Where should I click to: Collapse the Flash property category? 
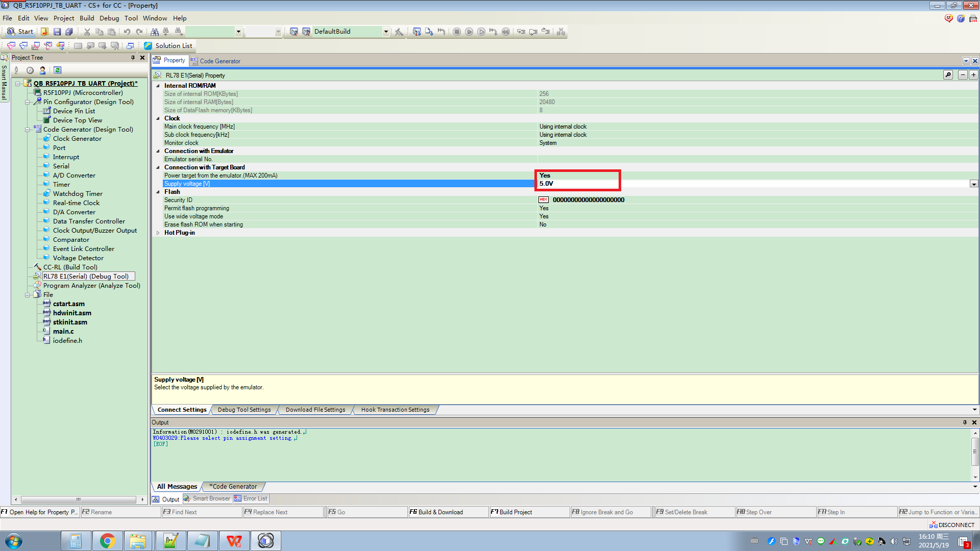pyautogui.click(x=158, y=192)
